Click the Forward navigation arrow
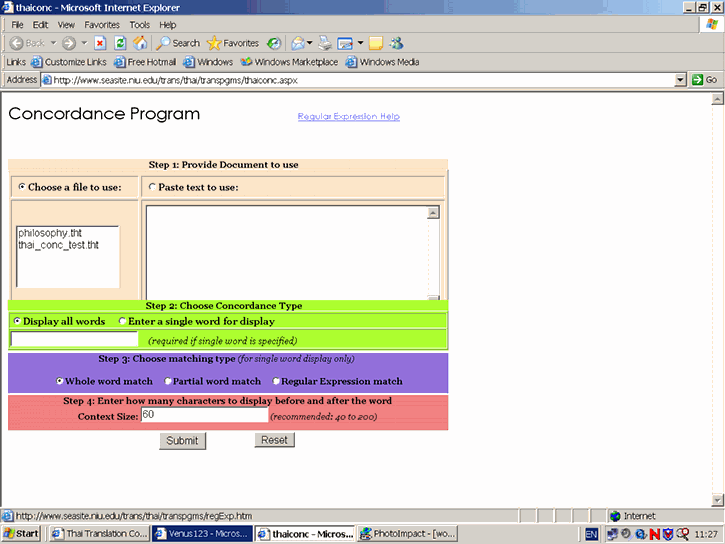725x544 pixels. coord(69,43)
